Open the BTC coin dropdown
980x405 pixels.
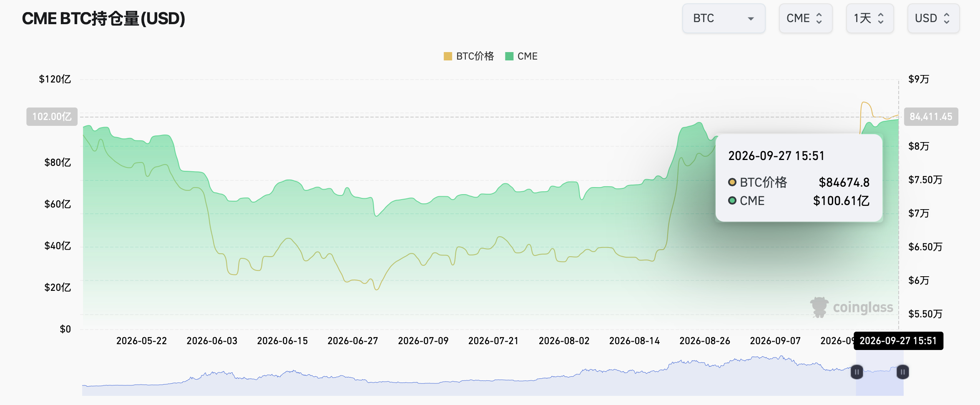[x=724, y=18]
